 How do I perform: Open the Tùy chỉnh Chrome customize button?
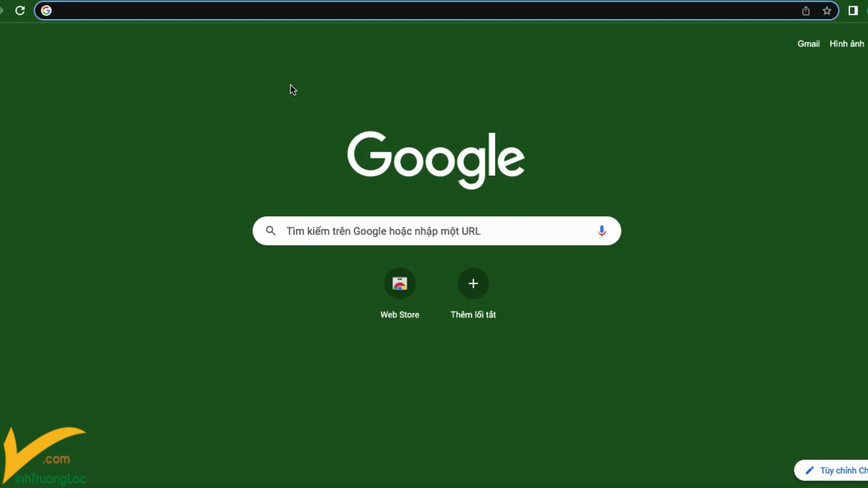point(832,470)
